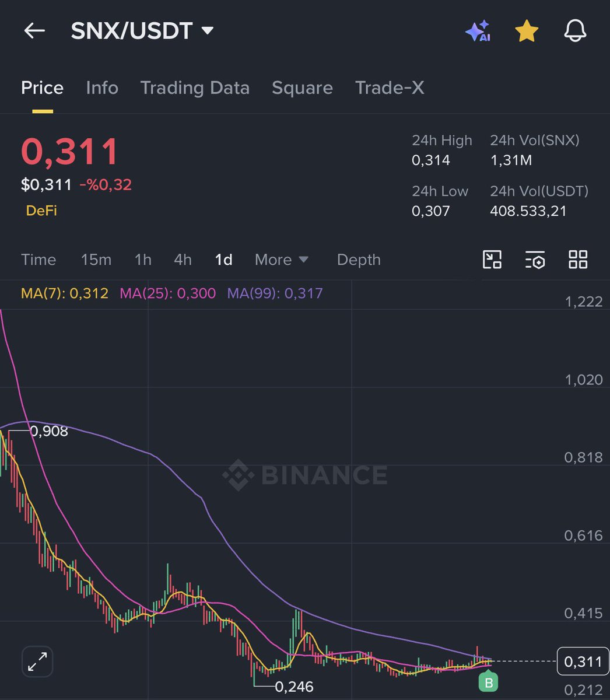Tap the 24h Low value 0,307
Screen dimensions: 610x700
pyautogui.click(x=431, y=211)
